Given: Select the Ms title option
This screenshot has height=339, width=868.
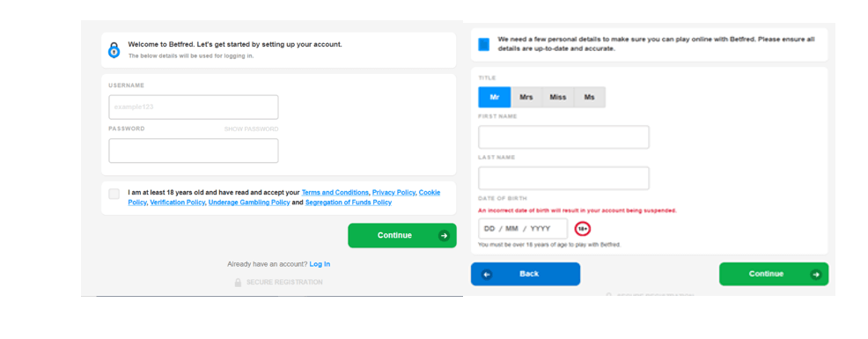Looking at the screenshot, I should (x=590, y=97).
